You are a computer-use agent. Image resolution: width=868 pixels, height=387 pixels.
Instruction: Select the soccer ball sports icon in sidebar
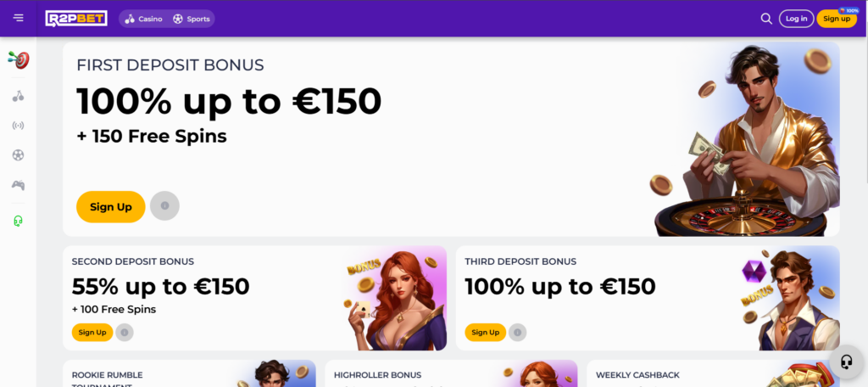tap(19, 155)
